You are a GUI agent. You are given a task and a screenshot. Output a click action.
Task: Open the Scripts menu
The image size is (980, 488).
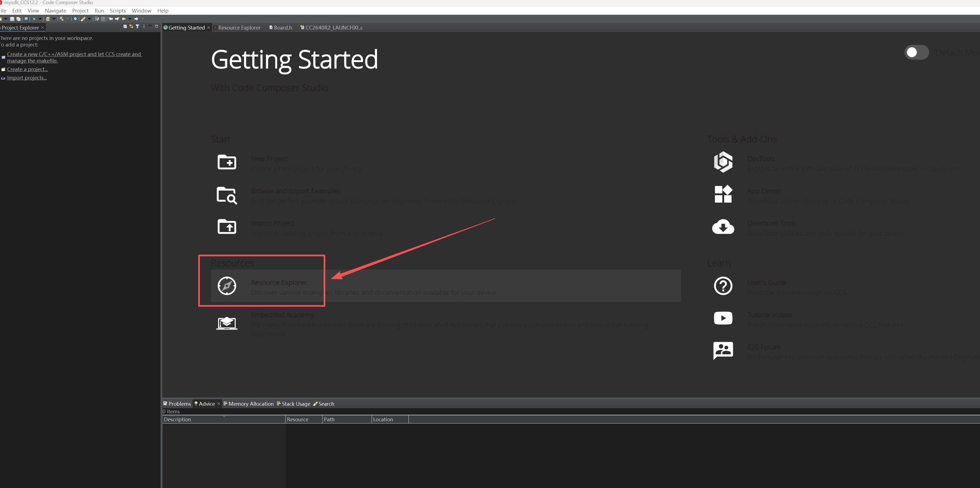click(118, 11)
